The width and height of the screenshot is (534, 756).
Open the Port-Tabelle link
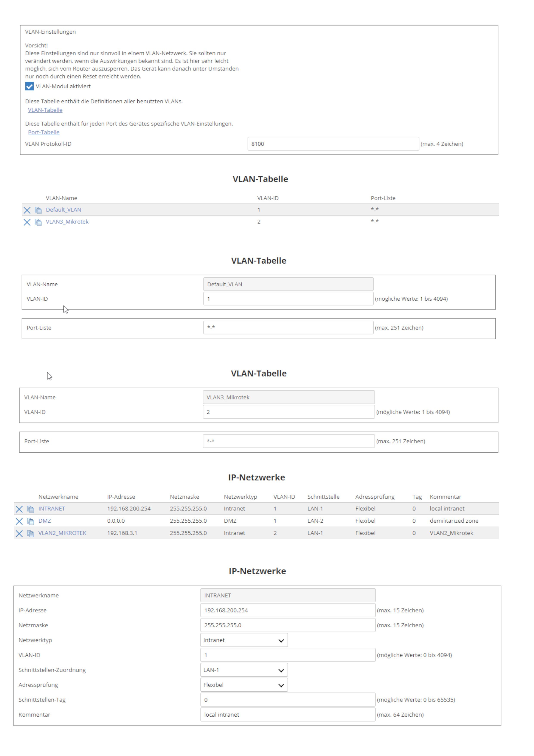click(x=44, y=132)
